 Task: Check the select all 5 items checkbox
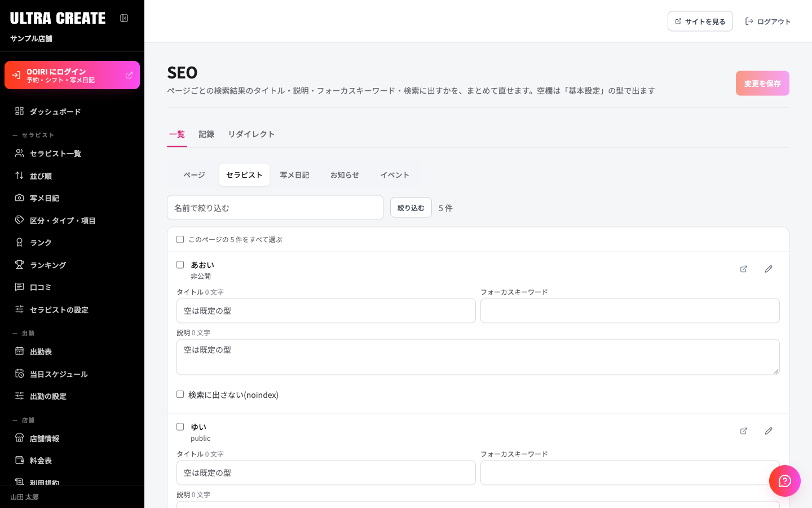(x=180, y=239)
